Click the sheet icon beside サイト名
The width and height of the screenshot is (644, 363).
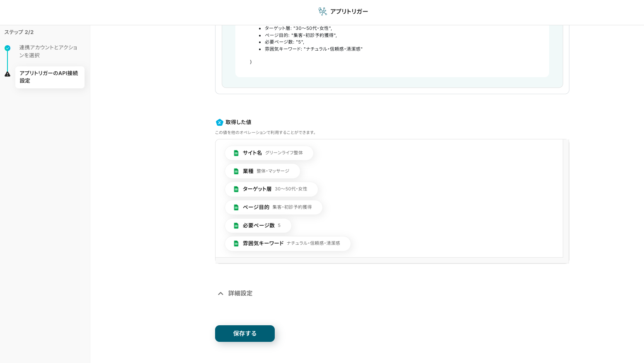pyautogui.click(x=236, y=153)
